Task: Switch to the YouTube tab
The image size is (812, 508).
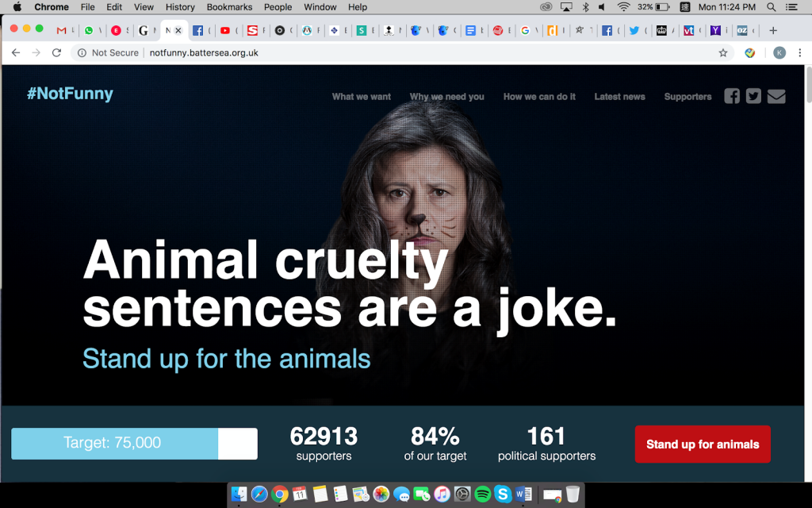Action: [x=224, y=31]
